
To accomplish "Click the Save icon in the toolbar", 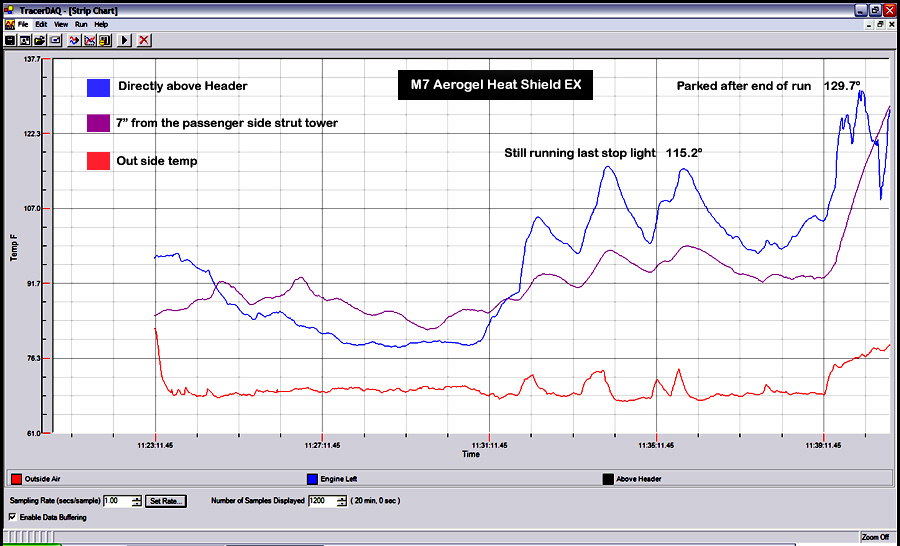I will (x=9, y=40).
